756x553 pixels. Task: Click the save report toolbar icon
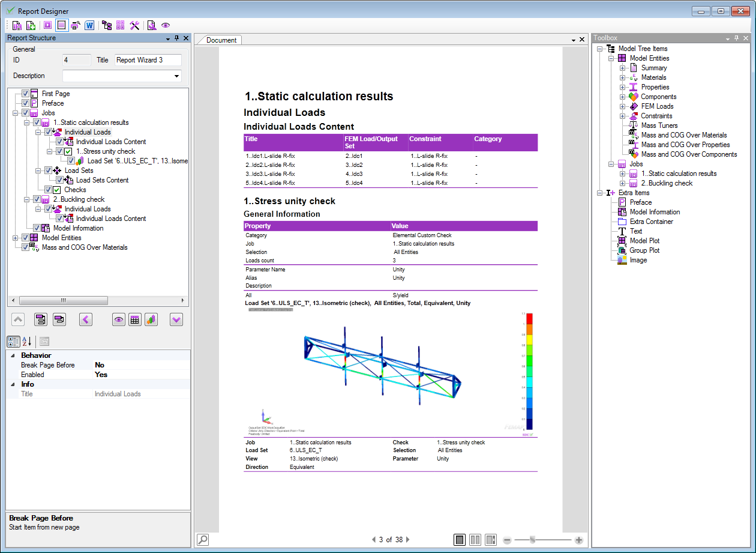click(17, 25)
